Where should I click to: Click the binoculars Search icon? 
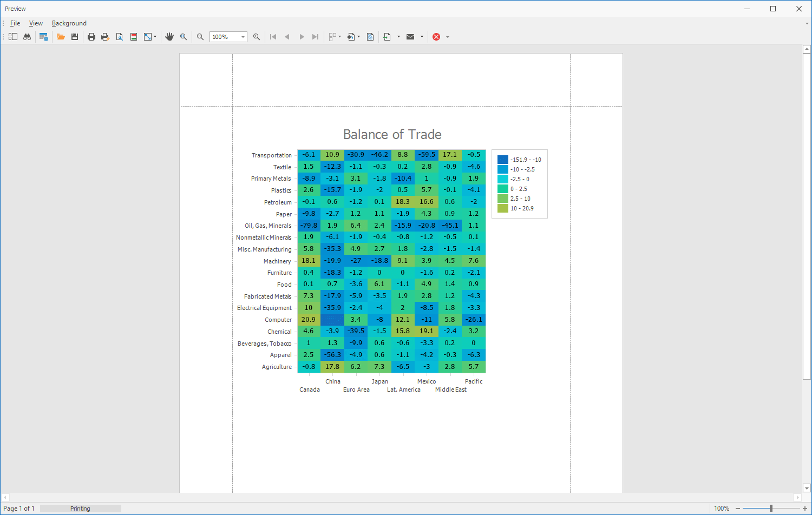tap(27, 37)
